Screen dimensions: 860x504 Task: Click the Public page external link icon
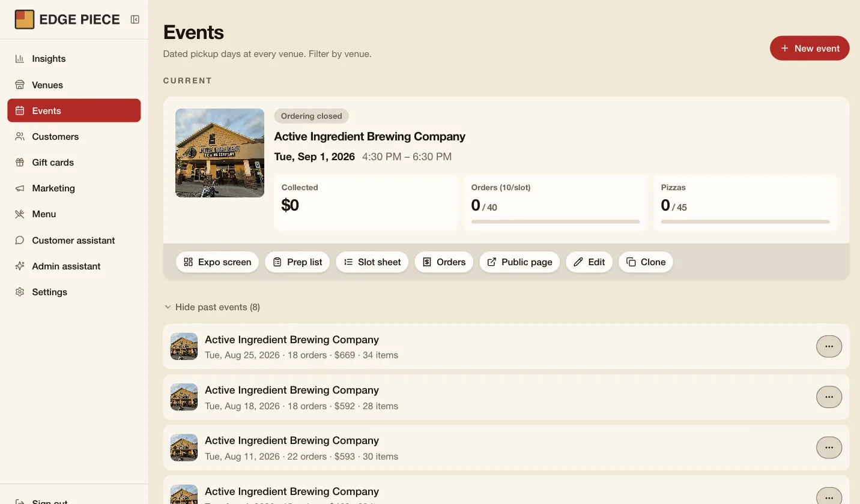pos(492,262)
